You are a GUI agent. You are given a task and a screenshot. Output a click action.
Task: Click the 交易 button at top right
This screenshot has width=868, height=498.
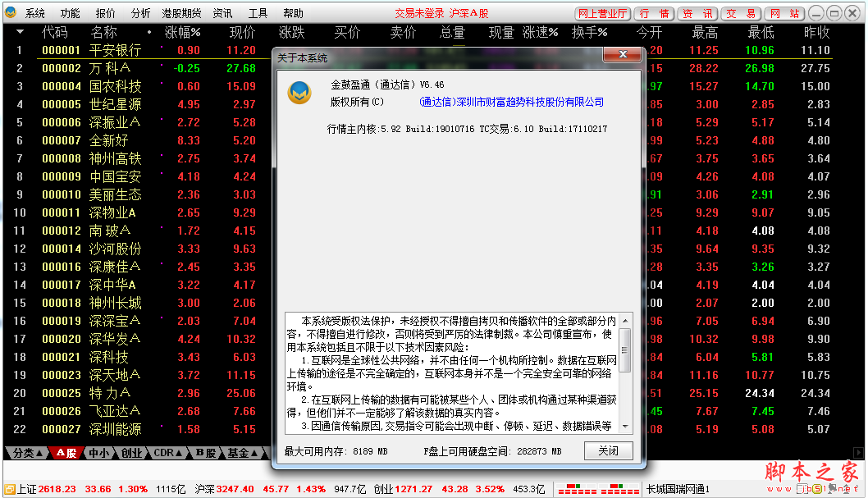coord(741,13)
